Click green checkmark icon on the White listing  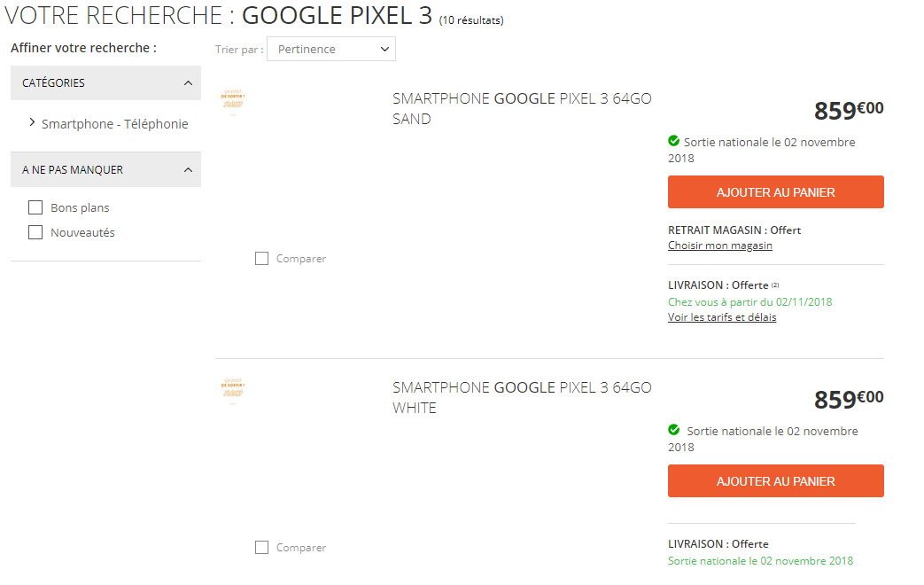point(674,430)
